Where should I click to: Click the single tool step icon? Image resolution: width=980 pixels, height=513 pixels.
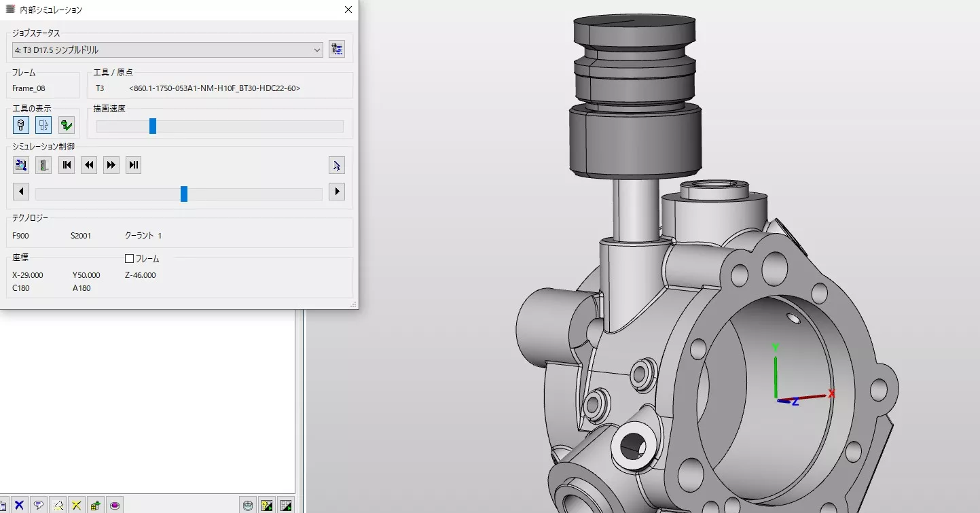[43, 164]
